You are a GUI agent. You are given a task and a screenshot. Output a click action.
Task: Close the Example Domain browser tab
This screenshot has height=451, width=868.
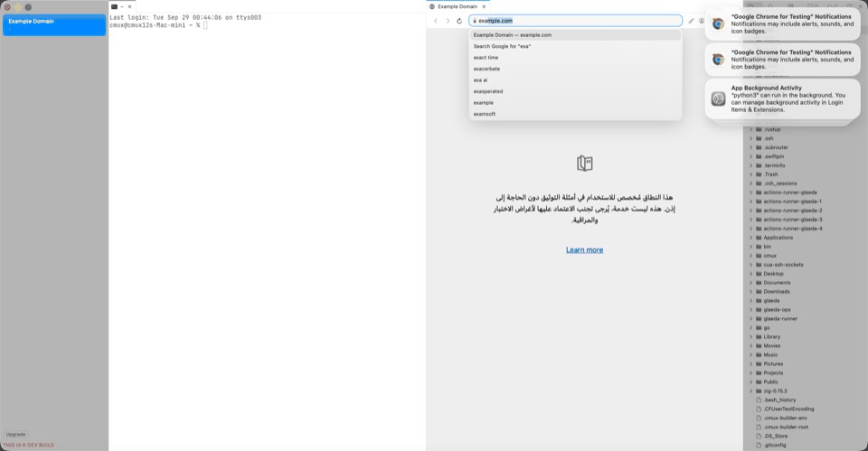click(x=484, y=6)
